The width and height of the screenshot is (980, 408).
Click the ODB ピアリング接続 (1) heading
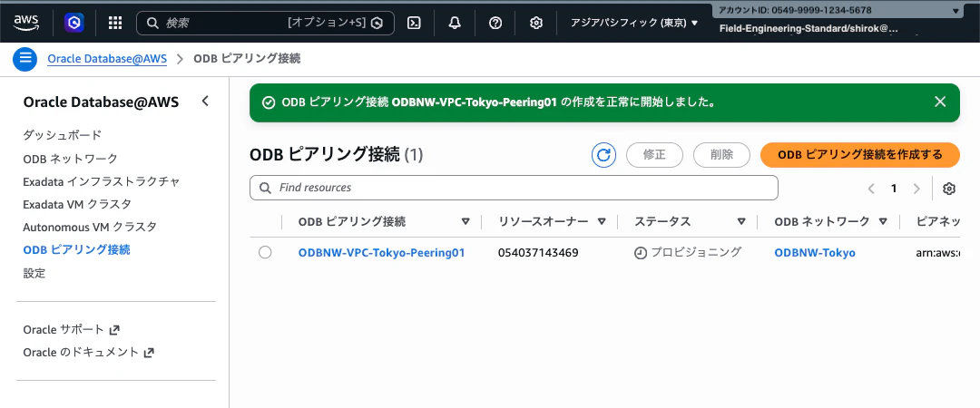(337, 155)
